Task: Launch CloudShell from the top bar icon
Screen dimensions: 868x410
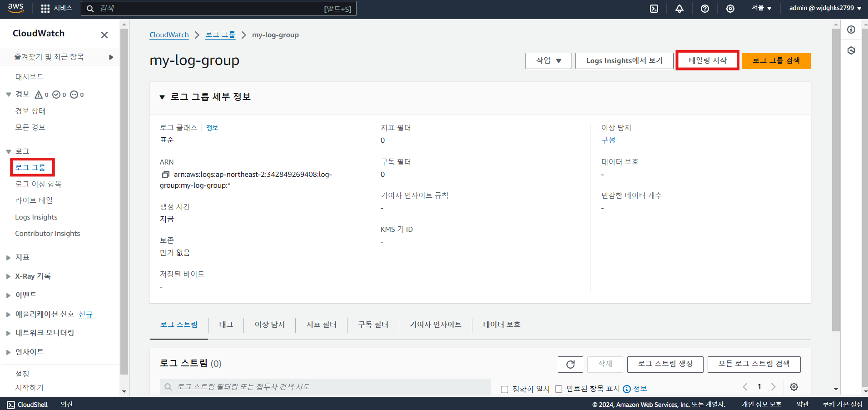Action: [654, 9]
